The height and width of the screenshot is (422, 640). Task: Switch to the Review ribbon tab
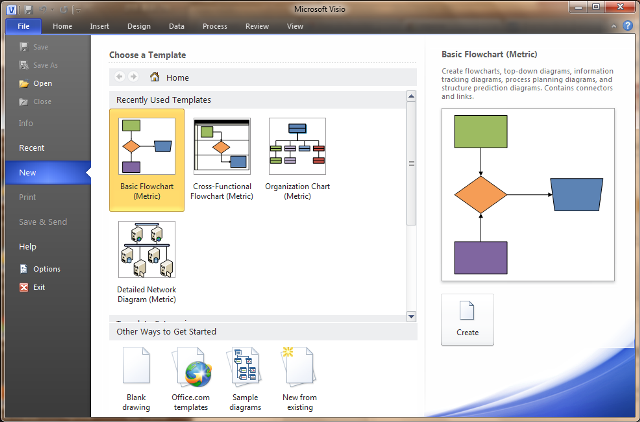click(257, 26)
